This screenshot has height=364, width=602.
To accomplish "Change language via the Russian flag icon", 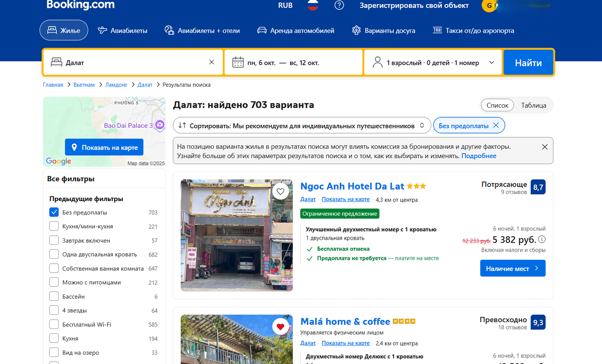I will click(x=313, y=6).
